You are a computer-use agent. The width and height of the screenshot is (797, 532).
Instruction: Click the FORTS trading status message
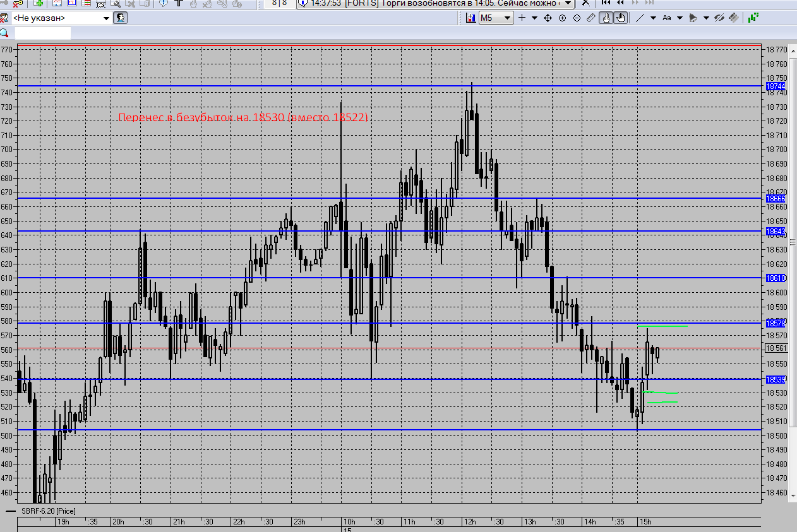coord(435,3)
